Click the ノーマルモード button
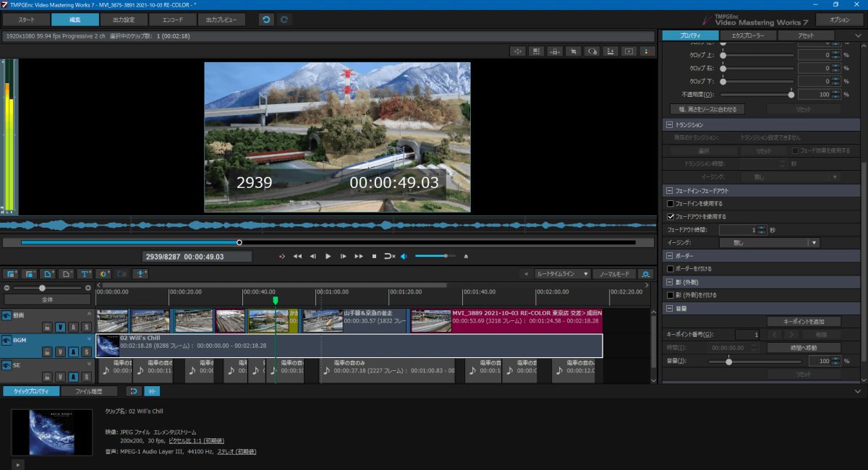Image resolution: width=868 pixels, height=470 pixels. pyautogui.click(x=613, y=274)
